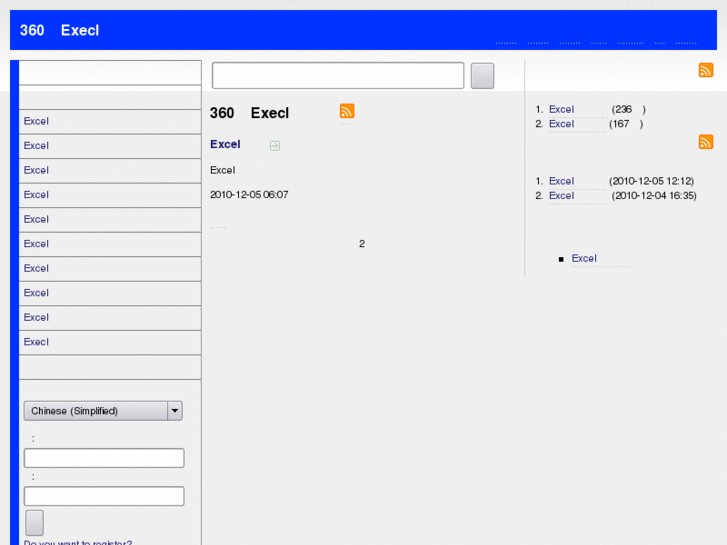Open the Execl link in the left sidebar
This screenshot has height=545, width=727.
[36, 342]
